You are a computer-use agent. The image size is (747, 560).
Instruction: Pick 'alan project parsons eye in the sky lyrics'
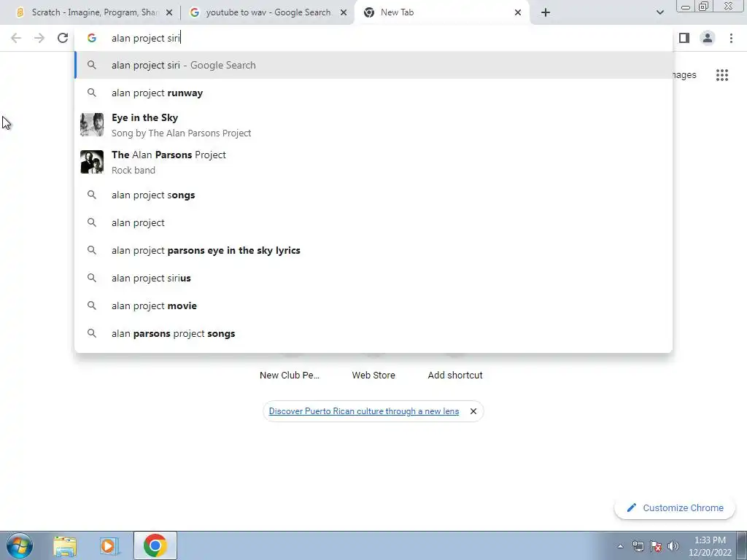[x=374, y=251]
